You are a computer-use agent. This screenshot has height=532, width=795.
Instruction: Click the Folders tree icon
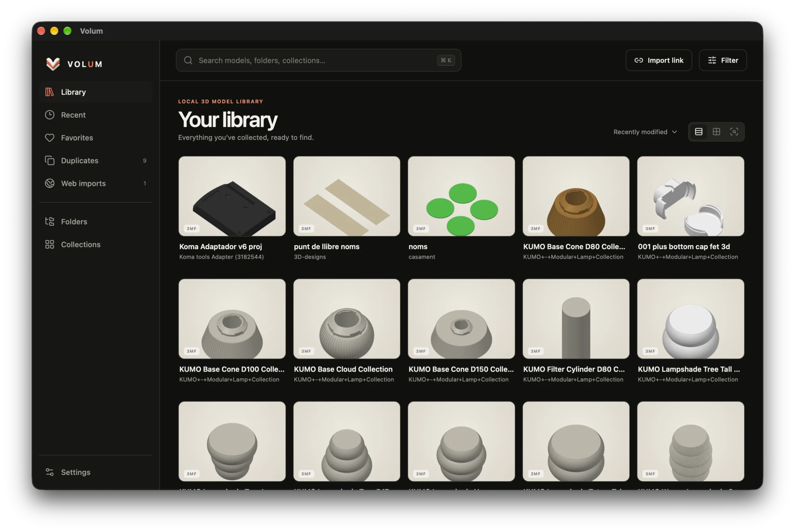click(x=50, y=221)
